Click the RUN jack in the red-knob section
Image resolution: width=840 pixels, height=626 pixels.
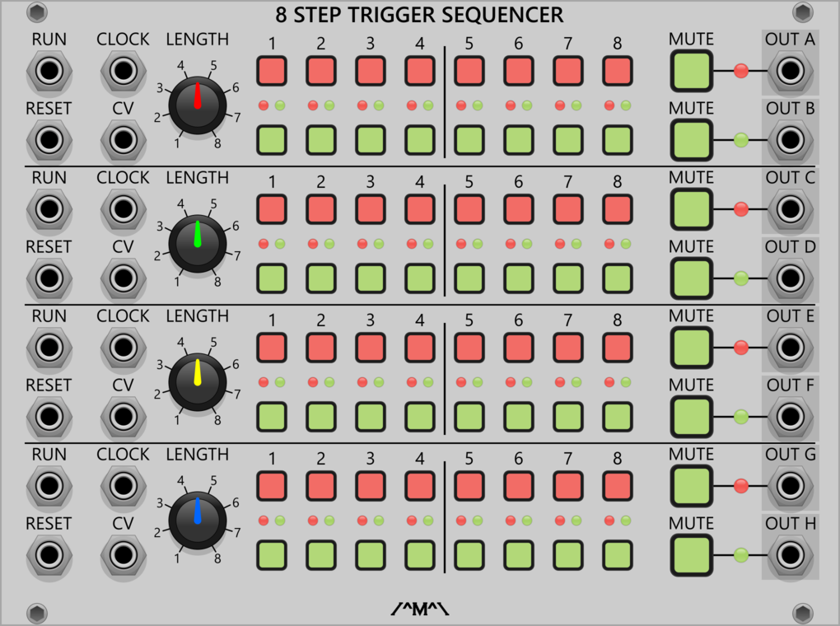(x=49, y=71)
